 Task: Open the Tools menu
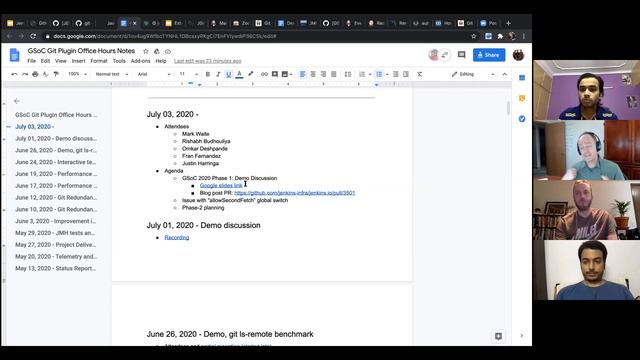pos(119,61)
